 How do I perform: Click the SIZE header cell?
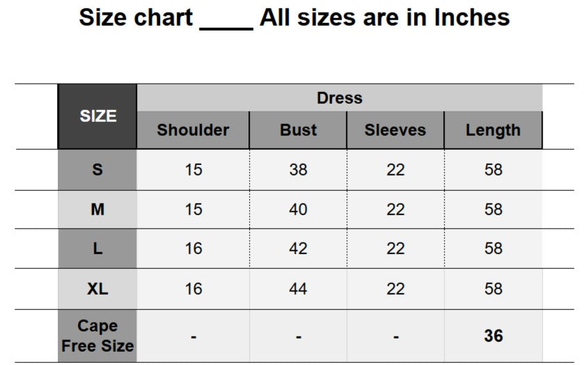pos(97,116)
